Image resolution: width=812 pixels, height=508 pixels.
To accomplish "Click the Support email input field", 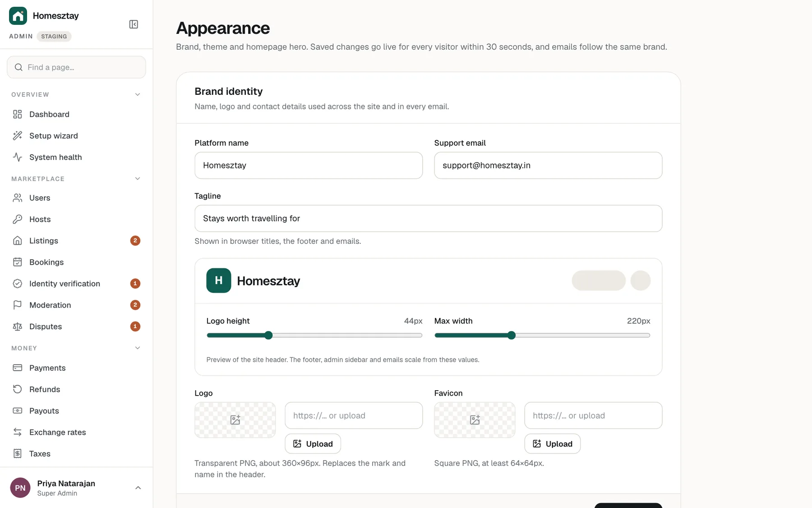I will tap(548, 165).
